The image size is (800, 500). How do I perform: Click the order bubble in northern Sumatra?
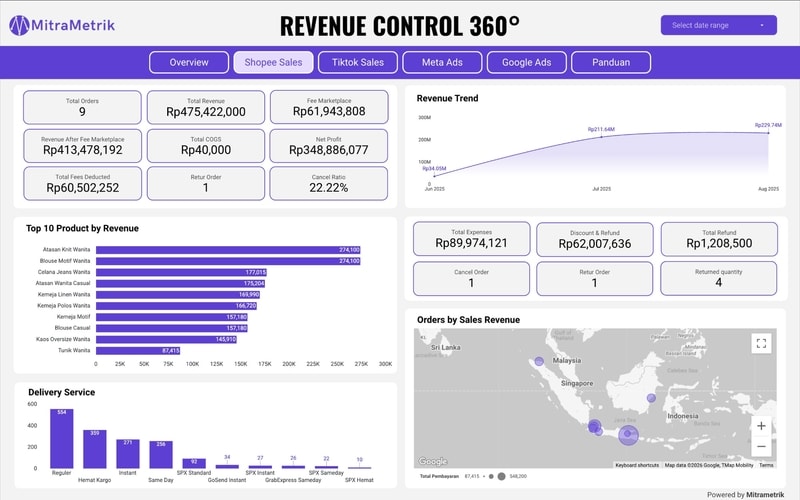[539, 362]
